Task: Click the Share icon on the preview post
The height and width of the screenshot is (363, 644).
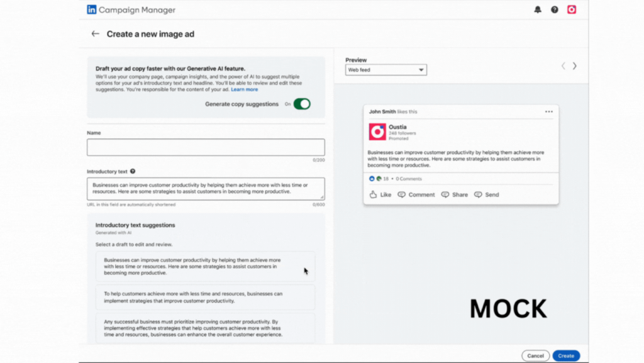Action: pos(454,194)
